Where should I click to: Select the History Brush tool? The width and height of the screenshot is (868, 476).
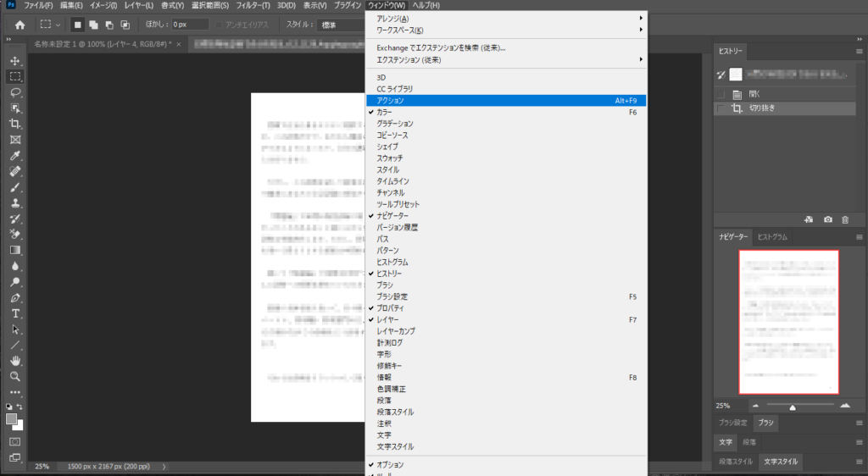[x=15, y=219]
